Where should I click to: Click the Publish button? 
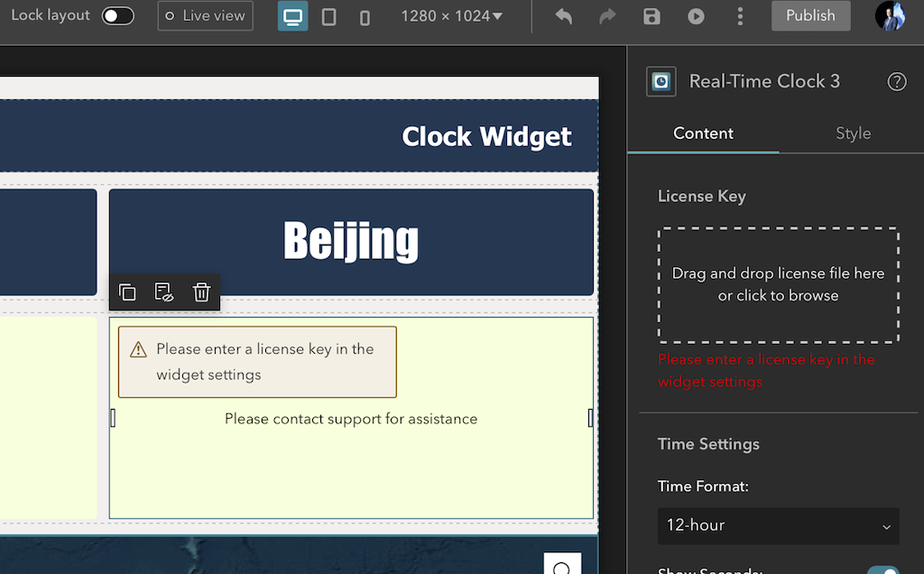[x=809, y=15]
